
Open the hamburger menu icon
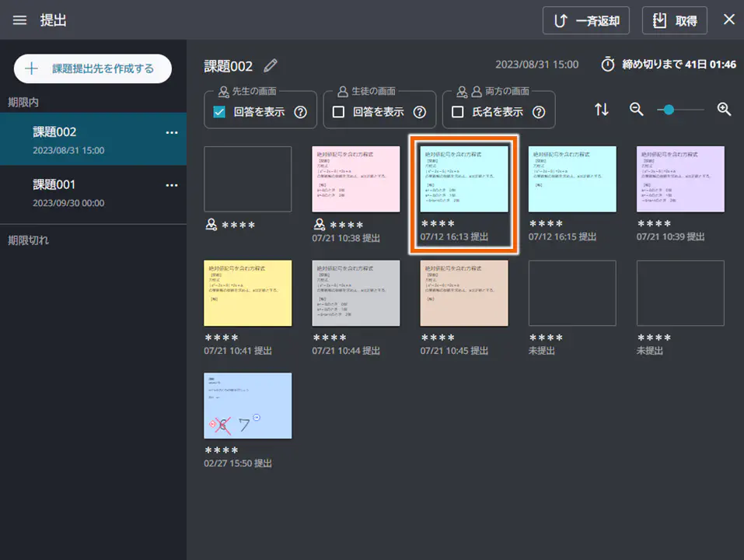coord(19,20)
